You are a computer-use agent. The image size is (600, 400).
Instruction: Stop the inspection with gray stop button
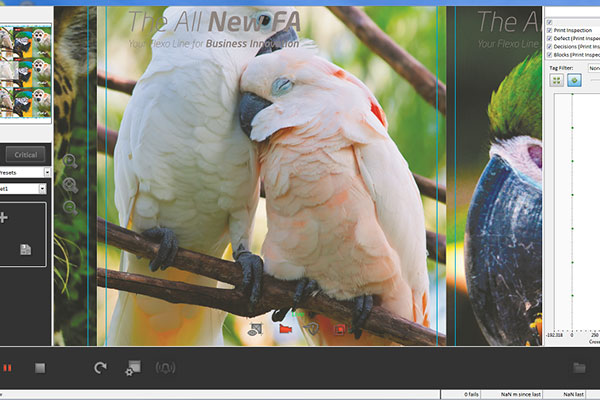pos(40,368)
